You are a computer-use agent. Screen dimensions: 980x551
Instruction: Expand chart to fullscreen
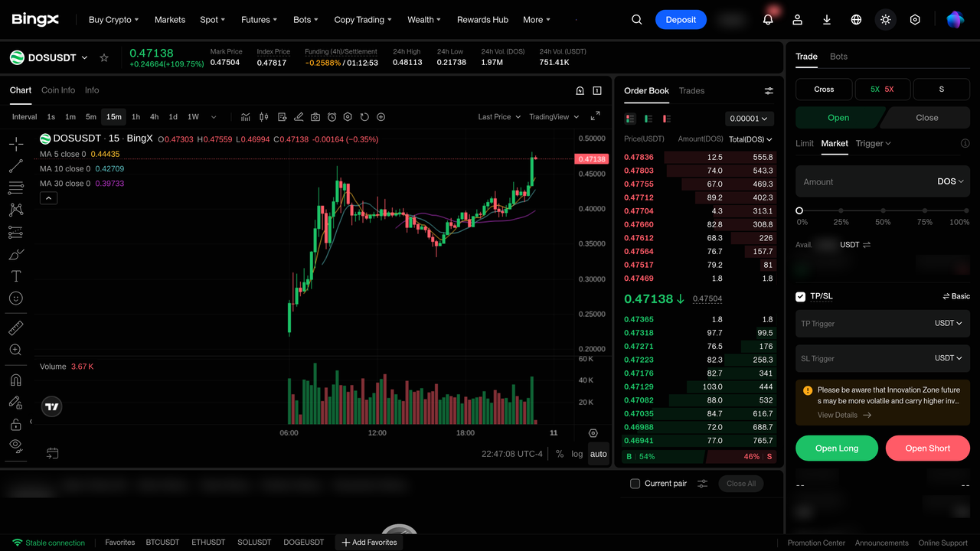point(595,116)
